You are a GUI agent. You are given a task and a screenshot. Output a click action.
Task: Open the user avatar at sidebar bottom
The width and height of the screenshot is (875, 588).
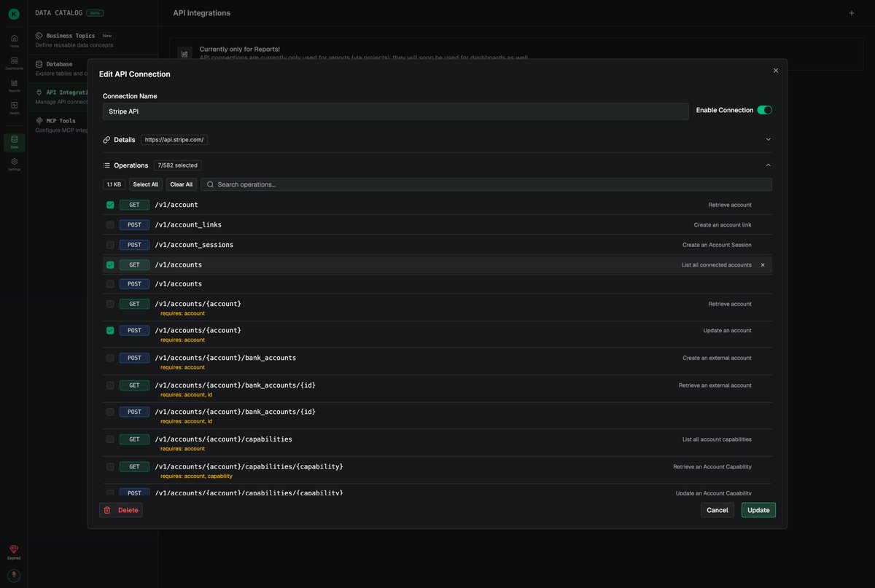pos(14,576)
